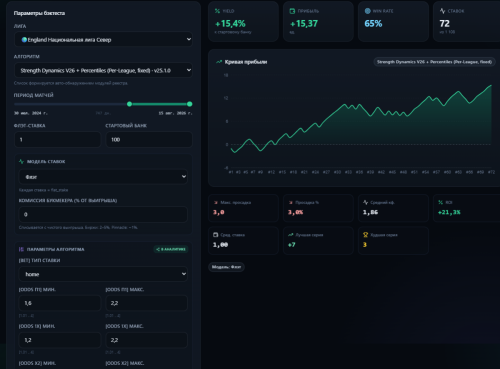Open the bet type dropdown showing home
The image size is (500, 369).
coord(103,274)
